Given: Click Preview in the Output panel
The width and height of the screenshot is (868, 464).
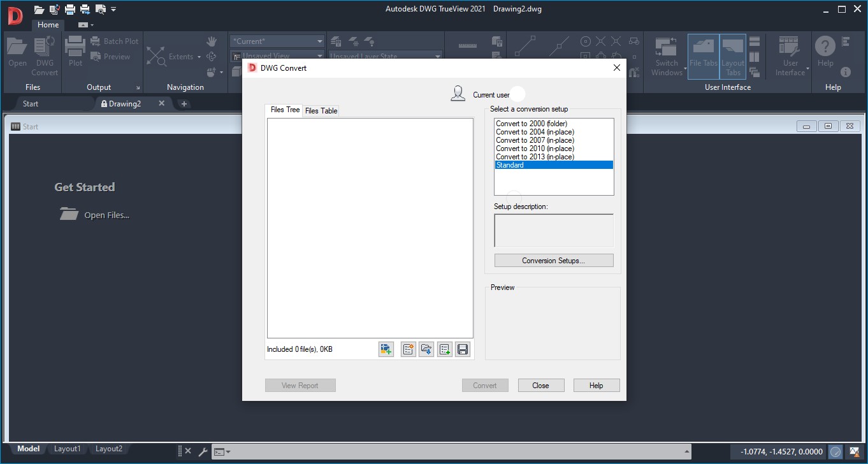Looking at the screenshot, I should coord(110,57).
